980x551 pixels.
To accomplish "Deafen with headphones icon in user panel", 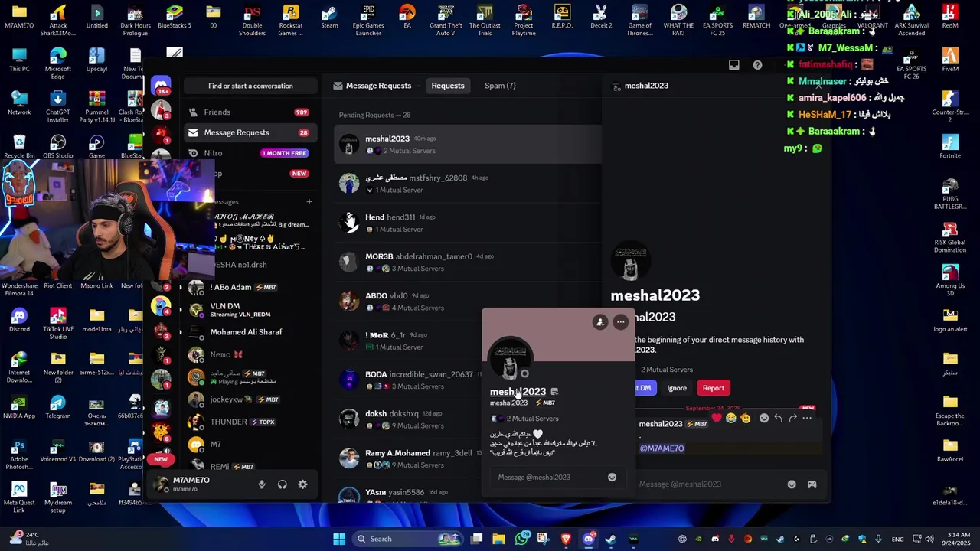I will pos(283,484).
